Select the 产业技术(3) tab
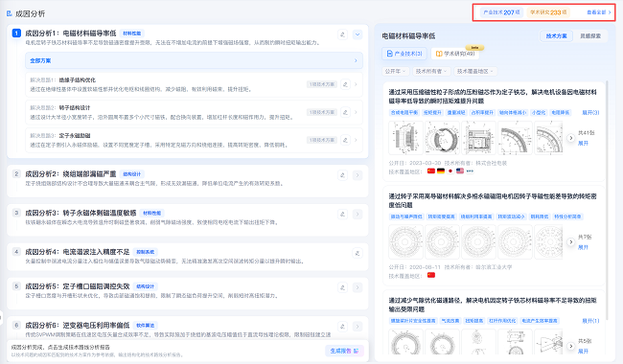The width and height of the screenshot is (623, 364). (404, 54)
